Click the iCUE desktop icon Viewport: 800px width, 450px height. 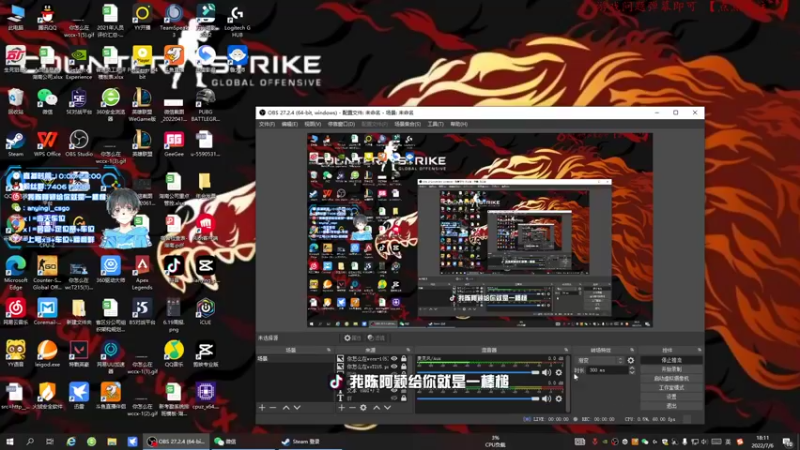(205, 312)
